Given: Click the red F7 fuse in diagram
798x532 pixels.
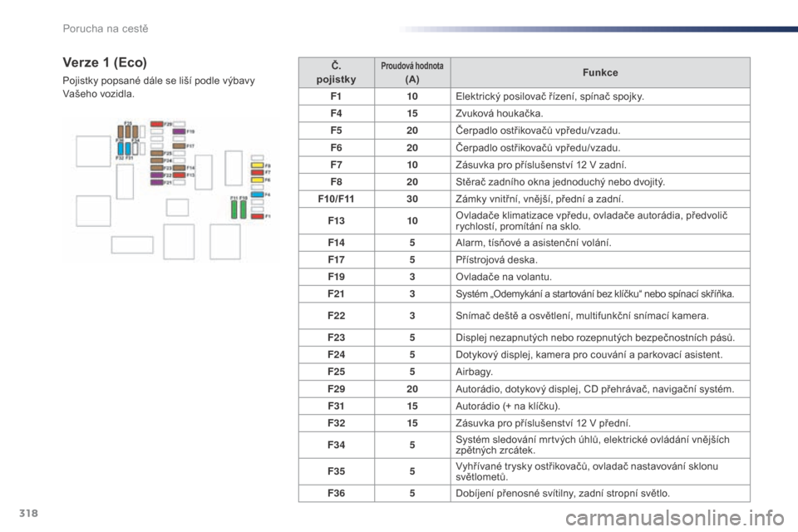Looking at the screenshot, I should [257, 173].
